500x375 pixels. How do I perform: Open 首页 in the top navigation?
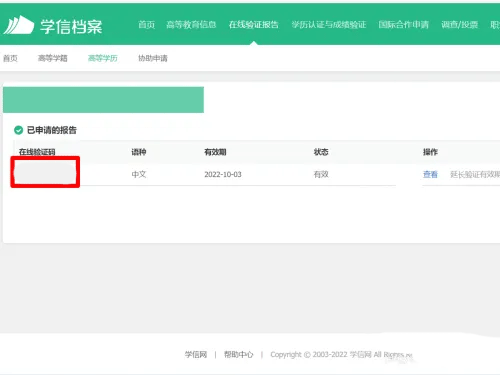pos(146,25)
